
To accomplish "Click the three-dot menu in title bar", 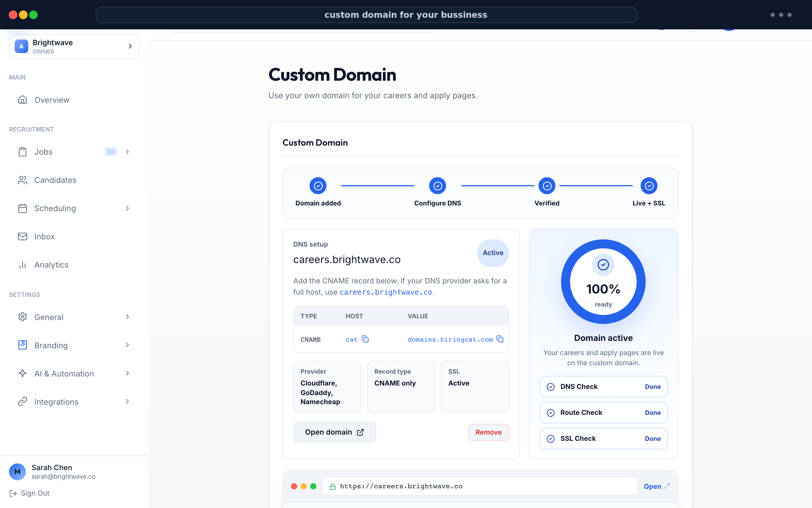I will (781, 15).
